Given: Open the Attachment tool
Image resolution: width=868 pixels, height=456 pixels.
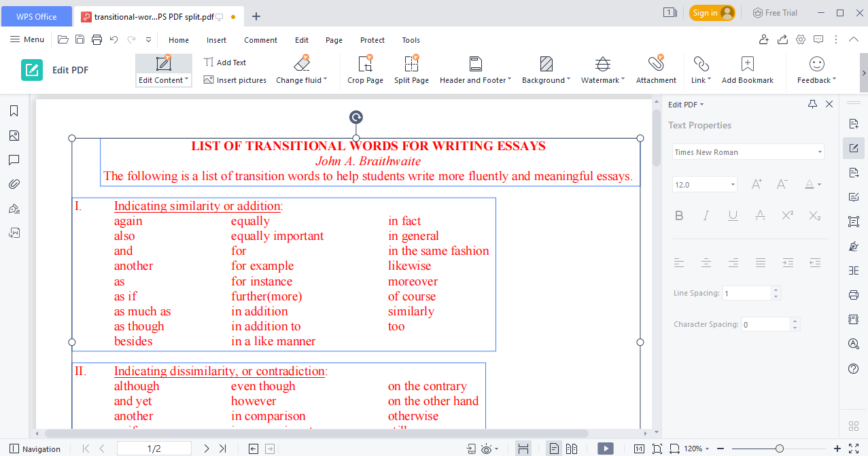Looking at the screenshot, I should pos(656,70).
